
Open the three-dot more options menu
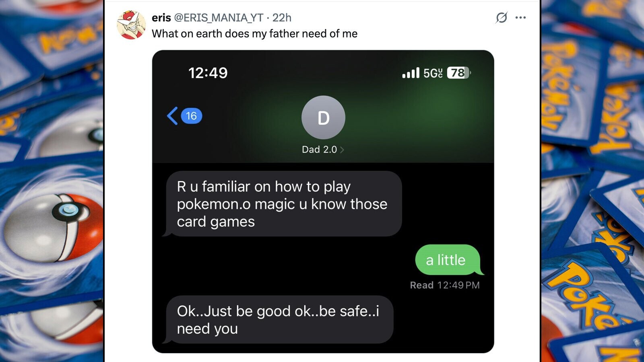pos(520,18)
